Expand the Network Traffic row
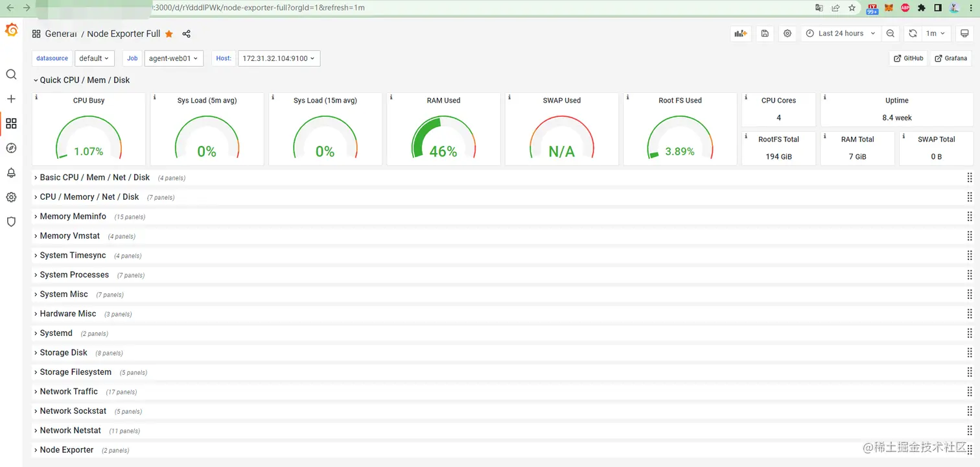The height and width of the screenshot is (467, 980). [x=69, y=391]
